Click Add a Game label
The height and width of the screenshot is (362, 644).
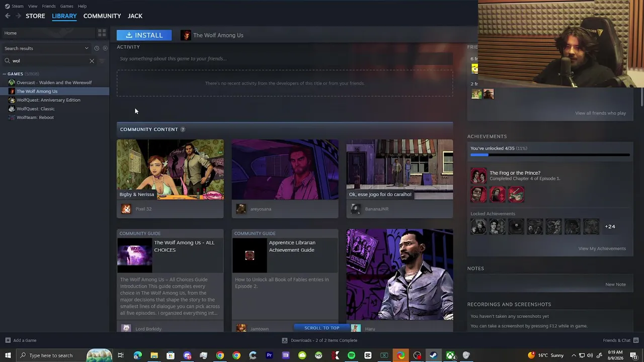pyautogui.click(x=25, y=340)
